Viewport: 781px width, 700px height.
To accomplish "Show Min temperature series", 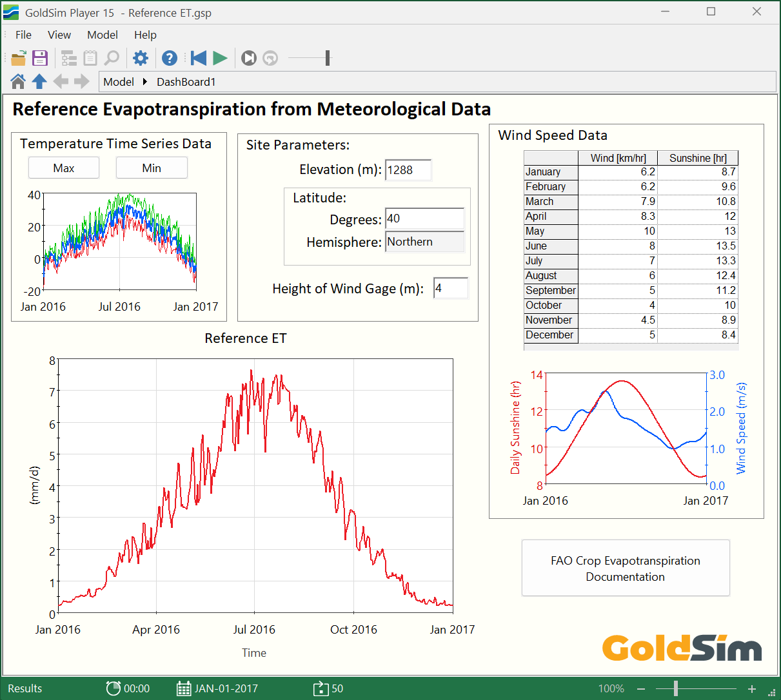I will coord(152,168).
